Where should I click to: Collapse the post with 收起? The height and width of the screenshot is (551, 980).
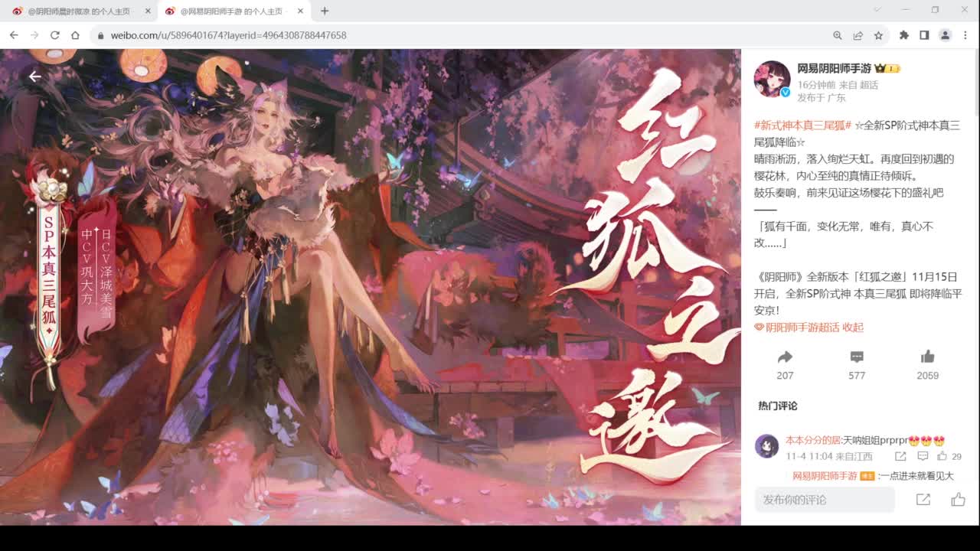click(853, 328)
